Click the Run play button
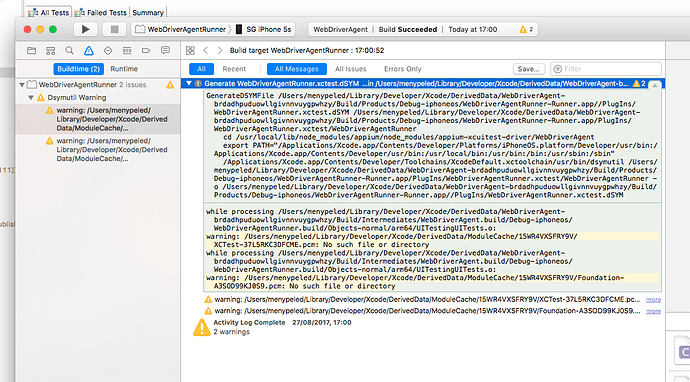Screen dimensions: 690x382 [85, 29]
